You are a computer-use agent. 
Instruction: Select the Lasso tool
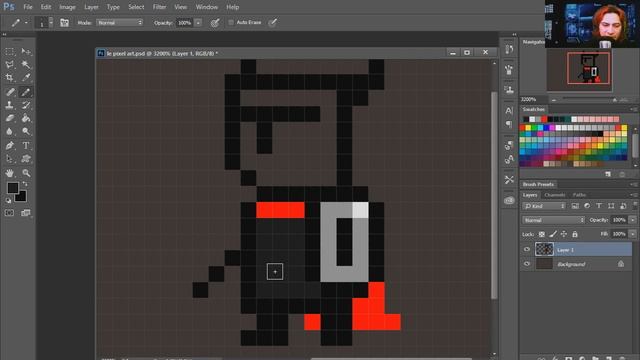(10, 64)
